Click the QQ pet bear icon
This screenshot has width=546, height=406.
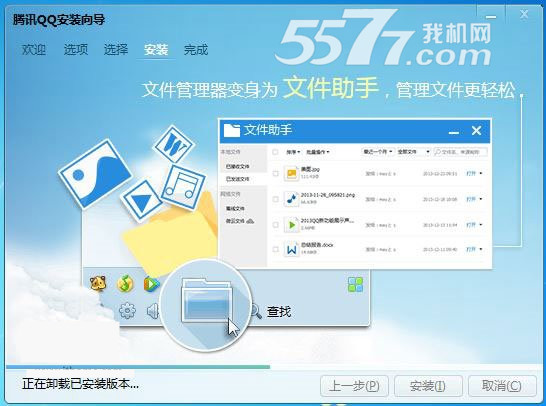98,283
